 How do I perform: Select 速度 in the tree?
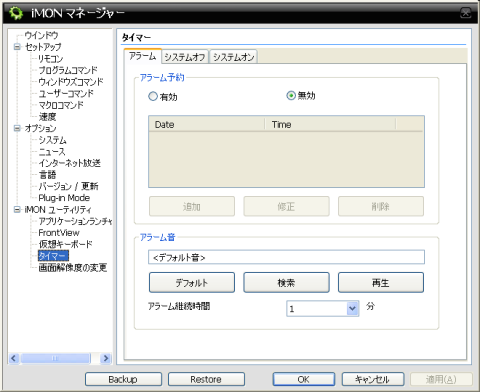pyautogui.click(x=47, y=117)
